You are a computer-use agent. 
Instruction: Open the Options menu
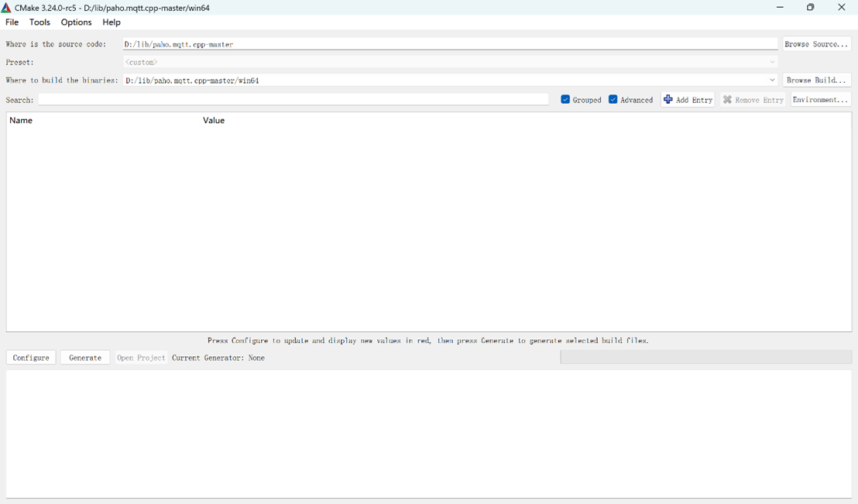[76, 22]
